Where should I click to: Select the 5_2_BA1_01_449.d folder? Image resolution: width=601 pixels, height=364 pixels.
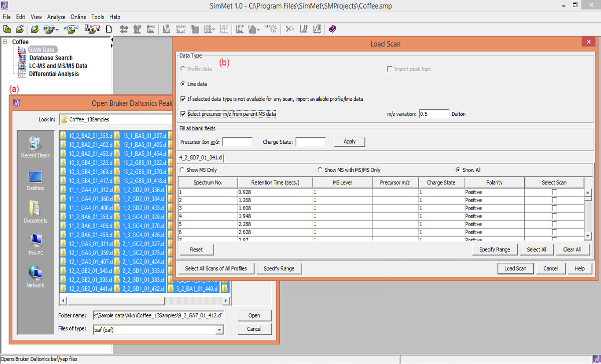194,288
